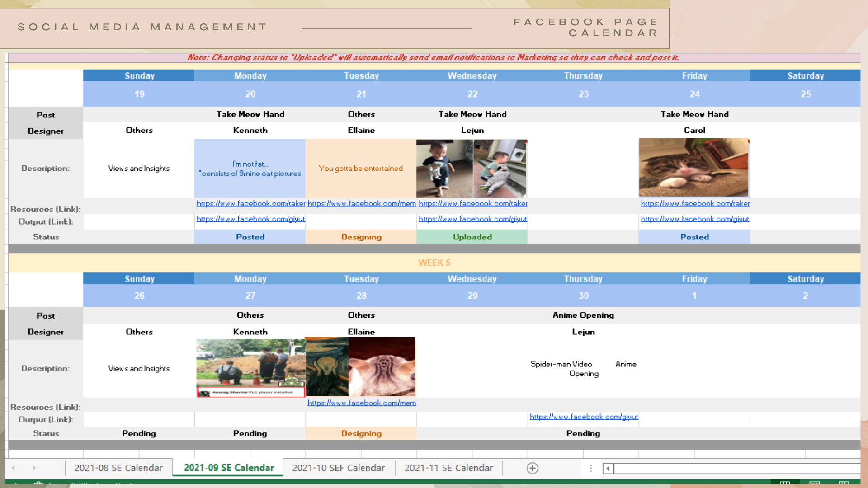
Task: Select the Uploaded status cell
Action: 472,237
